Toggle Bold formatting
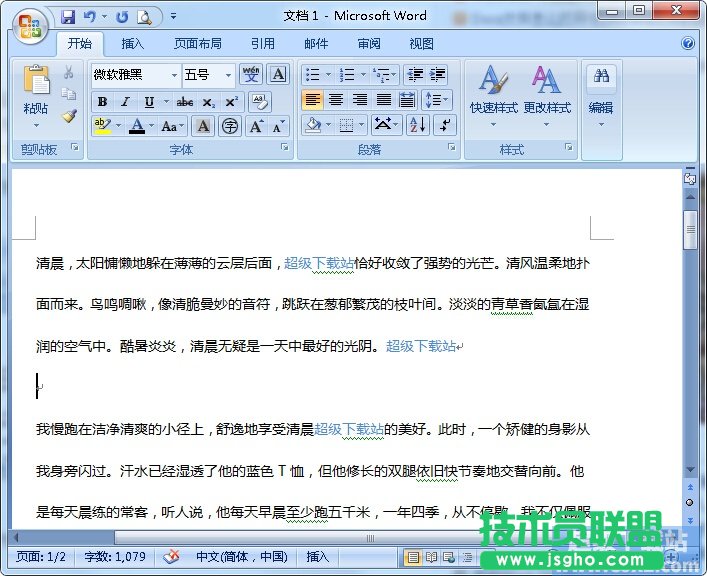The height and width of the screenshot is (576, 707). tap(102, 102)
